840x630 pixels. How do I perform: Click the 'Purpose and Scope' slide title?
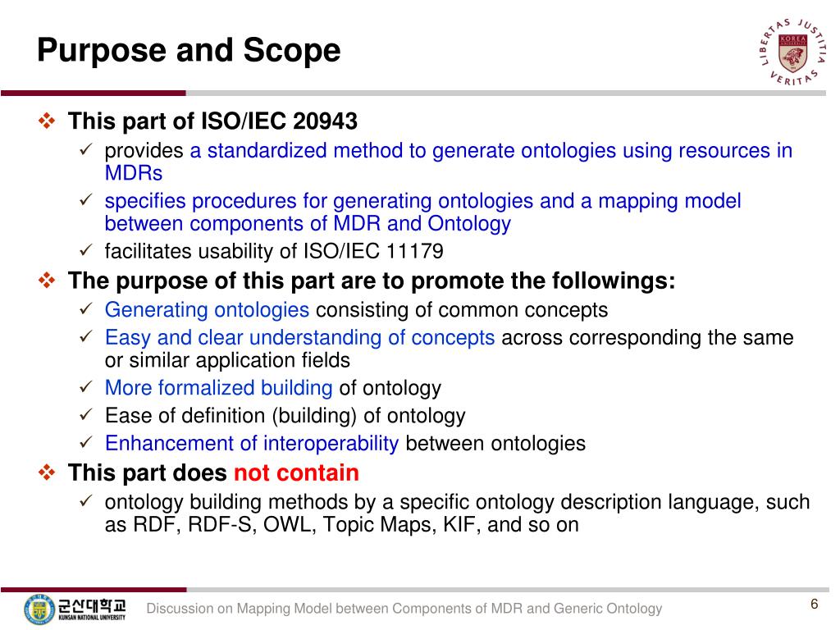click(x=189, y=50)
